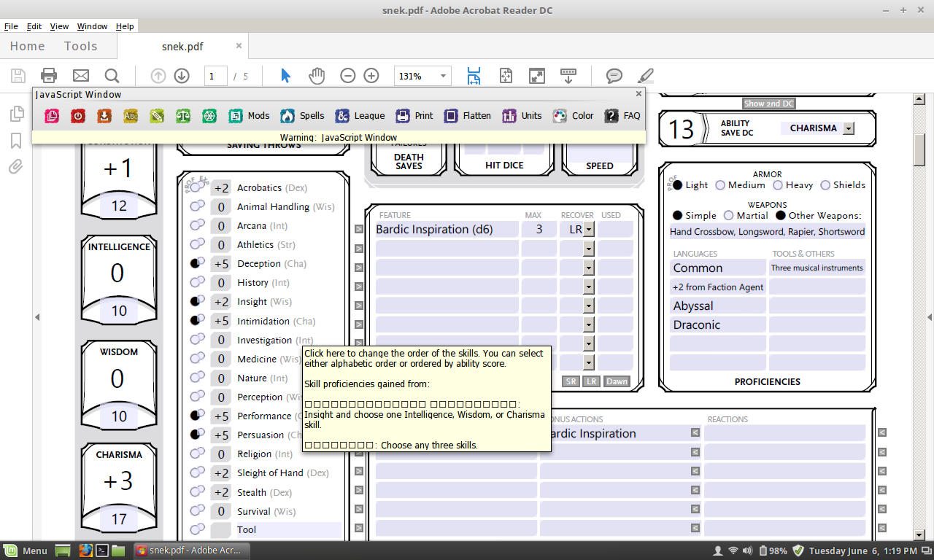Switch to the Tools tab
934x560 pixels.
coord(80,46)
